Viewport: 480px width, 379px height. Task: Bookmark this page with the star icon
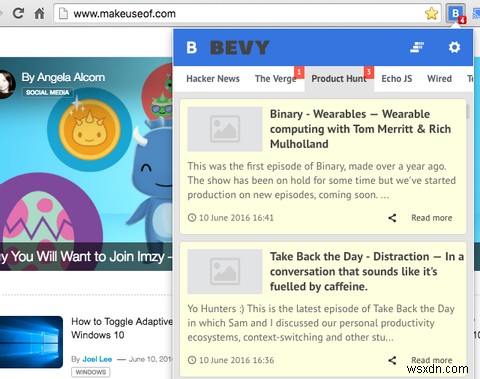coord(431,14)
